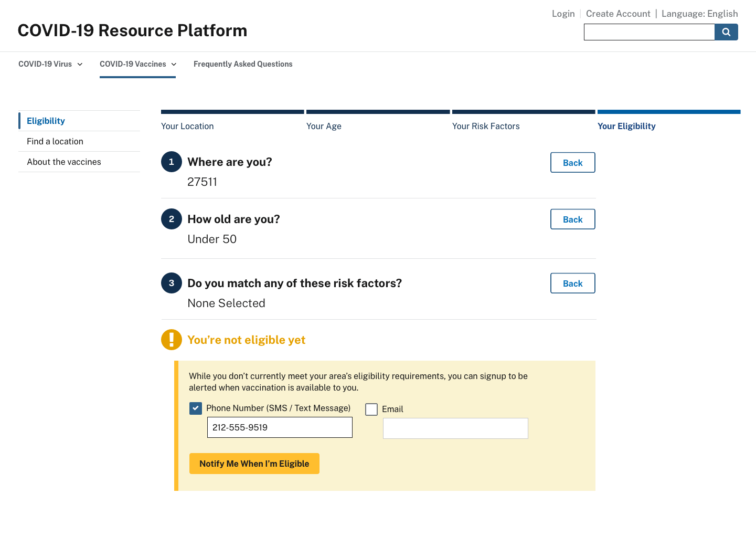Viewport: 756px width, 536px height.
Task: Open About the vaccines sidebar item
Action: (x=79, y=162)
